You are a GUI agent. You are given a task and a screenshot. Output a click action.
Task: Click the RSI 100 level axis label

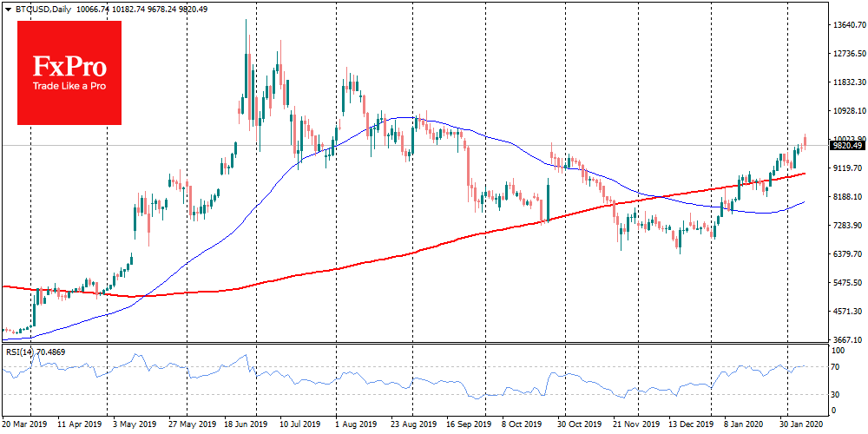click(838, 352)
